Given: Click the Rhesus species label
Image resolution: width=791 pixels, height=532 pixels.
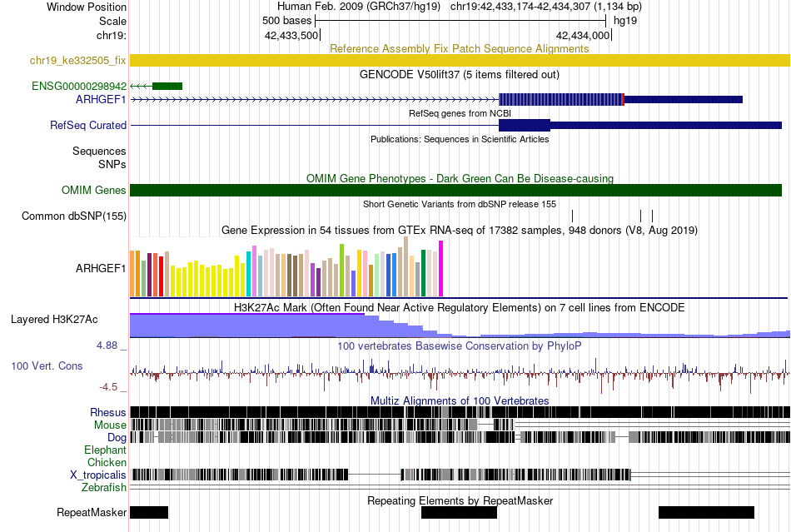Looking at the screenshot, I should [108, 412].
